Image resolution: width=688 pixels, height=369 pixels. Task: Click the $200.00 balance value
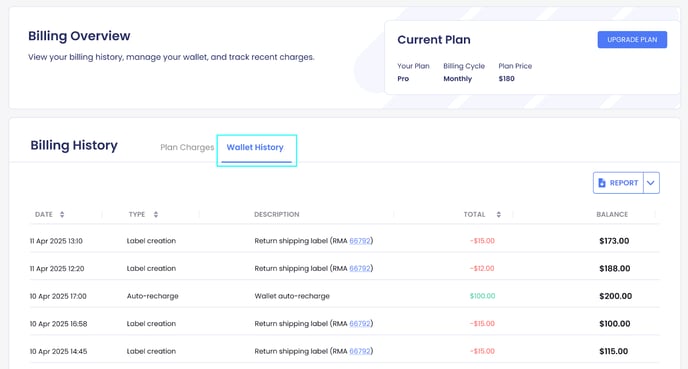coord(616,296)
